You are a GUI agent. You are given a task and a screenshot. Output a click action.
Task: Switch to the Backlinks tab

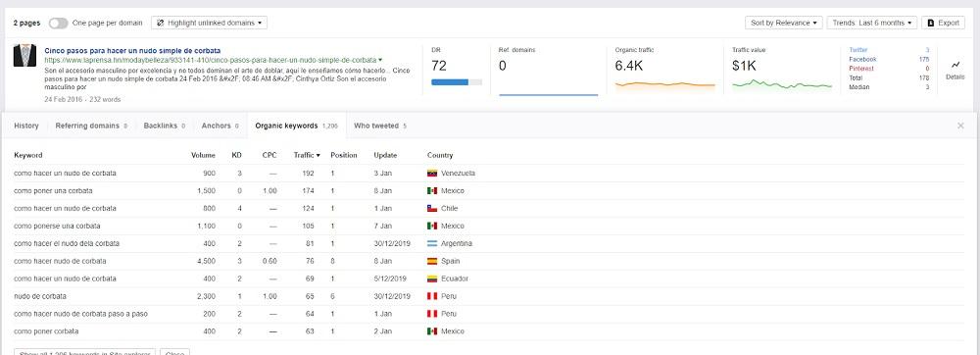coord(165,126)
